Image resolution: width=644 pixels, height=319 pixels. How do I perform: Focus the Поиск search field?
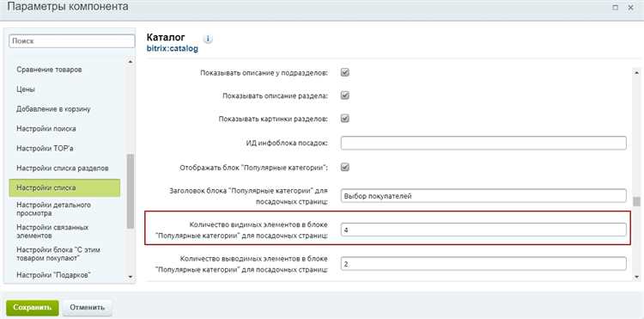pyautogui.click(x=72, y=41)
